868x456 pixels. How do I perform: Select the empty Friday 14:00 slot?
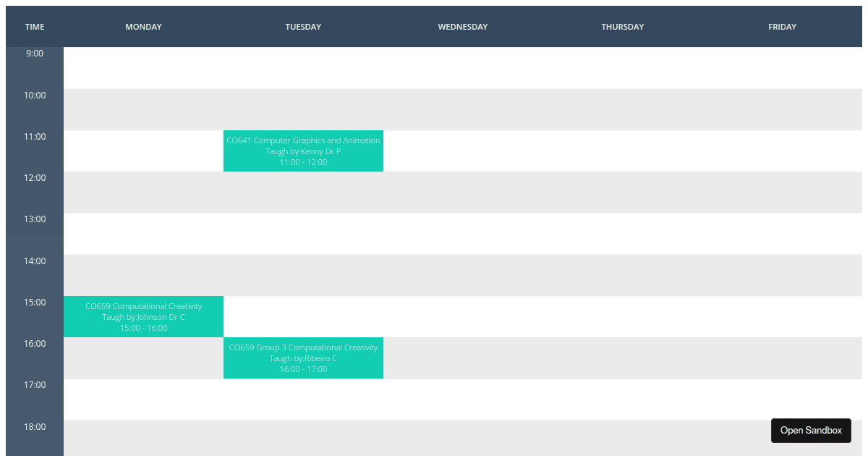click(x=782, y=275)
